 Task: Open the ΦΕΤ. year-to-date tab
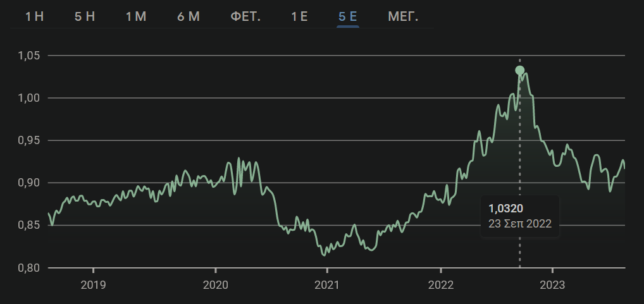tap(245, 17)
